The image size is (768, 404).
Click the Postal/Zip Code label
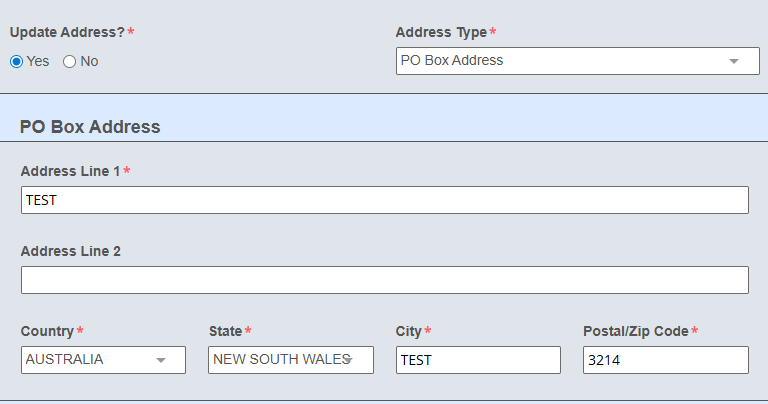click(636, 332)
